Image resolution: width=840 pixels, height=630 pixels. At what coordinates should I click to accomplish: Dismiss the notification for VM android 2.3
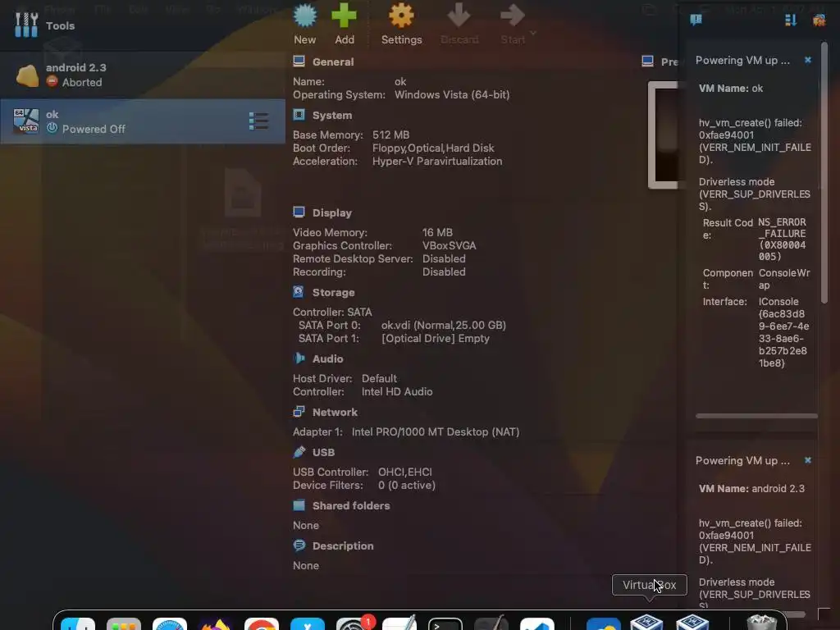pos(808,460)
